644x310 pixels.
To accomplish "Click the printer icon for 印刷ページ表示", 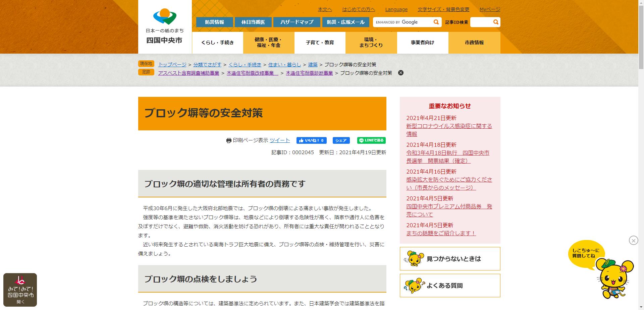I will pos(228,140).
